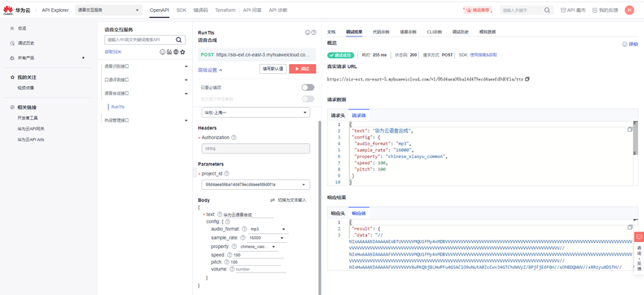Click the help icon beside audio_format
This screenshot has height=295, width=644.
(x=244, y=229)
